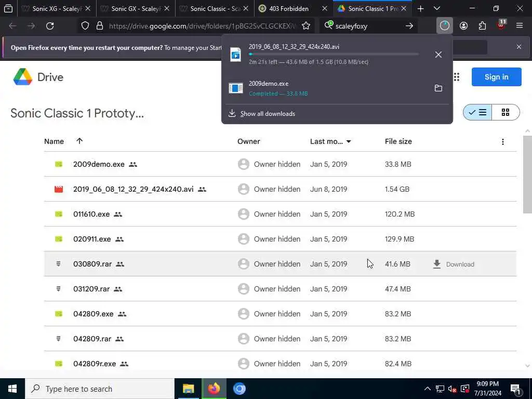Select the 2009demo.exe file row
This screenshot has width=532, height=399.
tap(280, 164)
